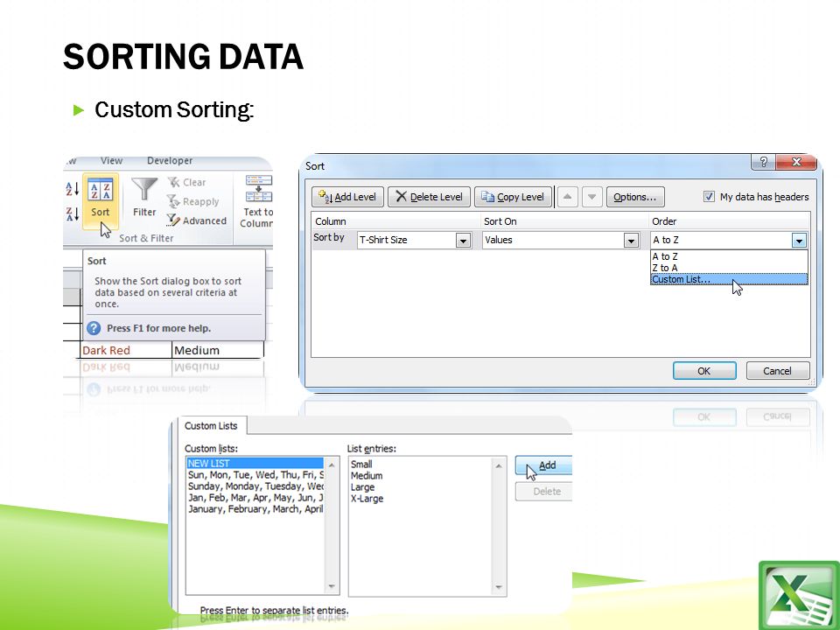Click Press F1 for more help text
The image size is (840, 630).
tap(159, 328)
